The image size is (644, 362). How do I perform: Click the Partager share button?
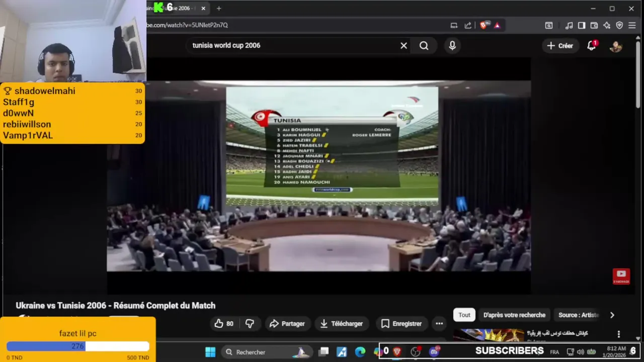click(287, 324)
